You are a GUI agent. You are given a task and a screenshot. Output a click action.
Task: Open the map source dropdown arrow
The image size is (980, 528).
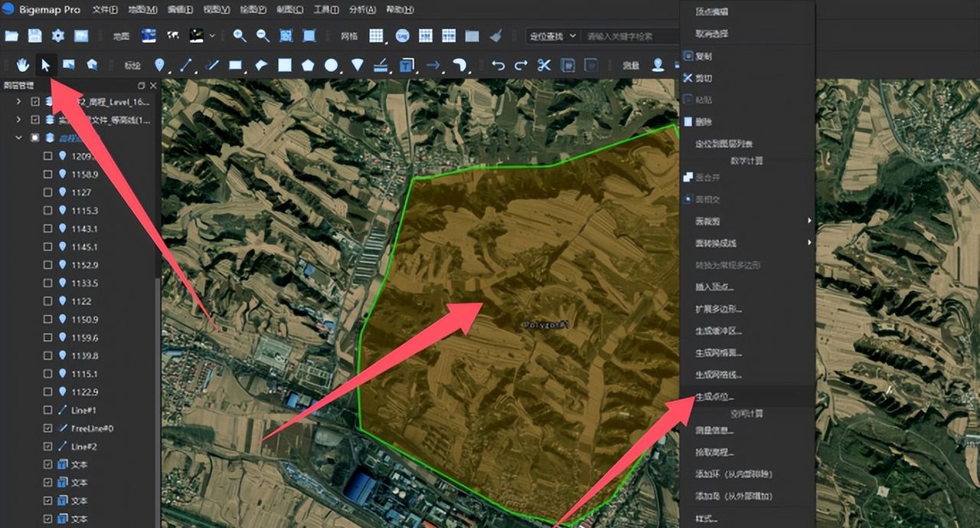(x=212, y=35)
